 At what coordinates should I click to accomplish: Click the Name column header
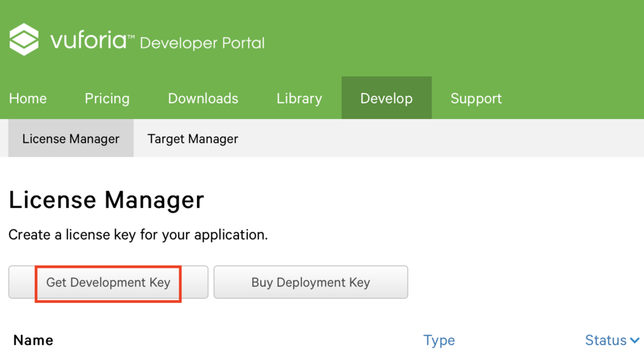(x=33, y=340)
